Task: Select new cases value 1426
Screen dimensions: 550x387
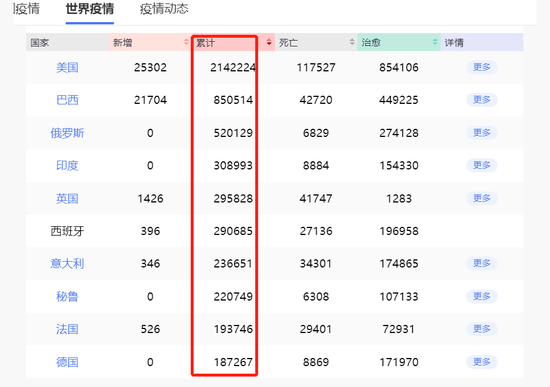Action: click(x=150, y=199)
